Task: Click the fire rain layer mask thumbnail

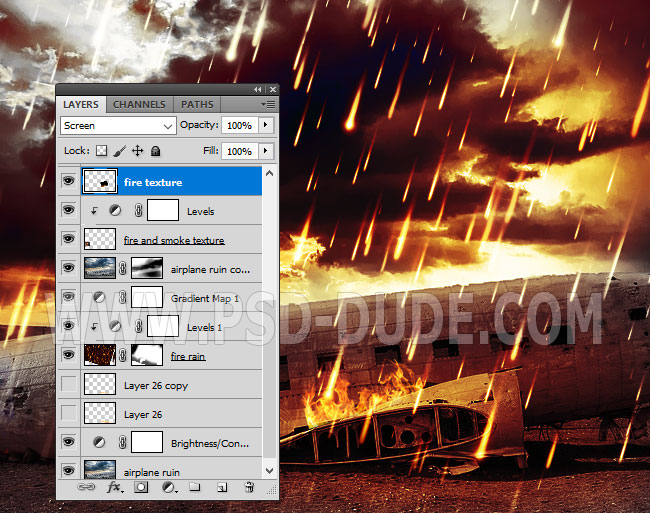Action: 147,355
